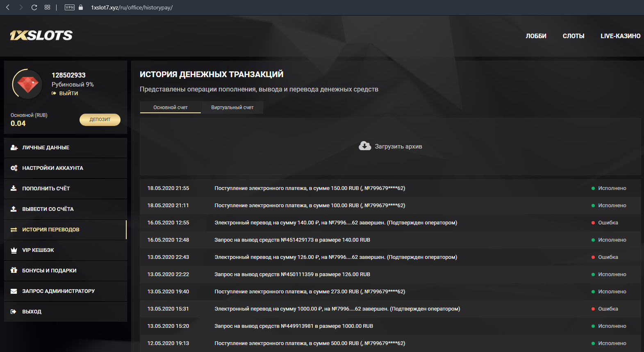
Task: Open VIP КЕШБЭК from the sidebar
Action: point(38,250)
